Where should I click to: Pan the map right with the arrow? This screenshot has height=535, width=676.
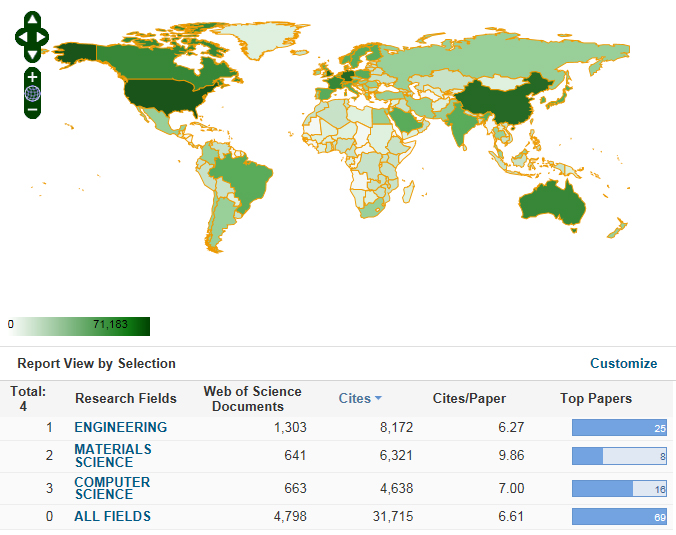(x=43, y=36)
